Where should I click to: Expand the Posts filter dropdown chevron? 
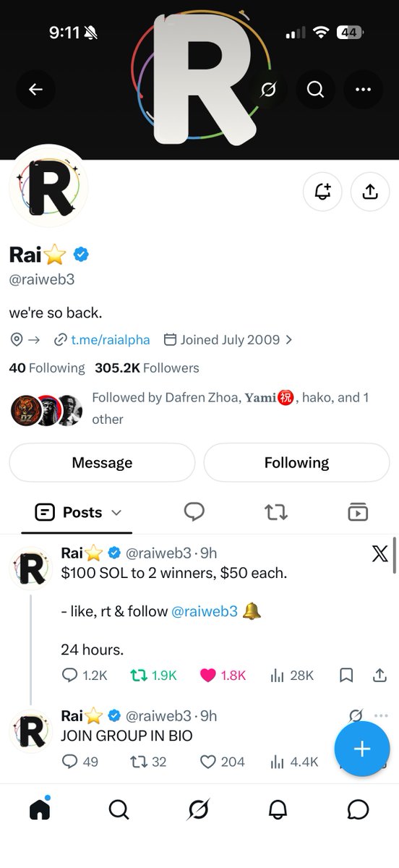pos(116,513)
